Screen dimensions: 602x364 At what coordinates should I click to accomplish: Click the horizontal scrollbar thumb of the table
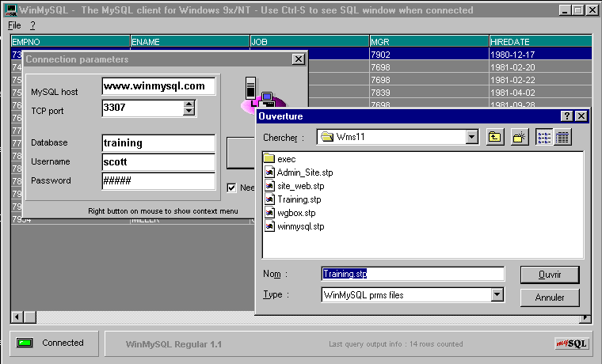click(x=30, y=317)
